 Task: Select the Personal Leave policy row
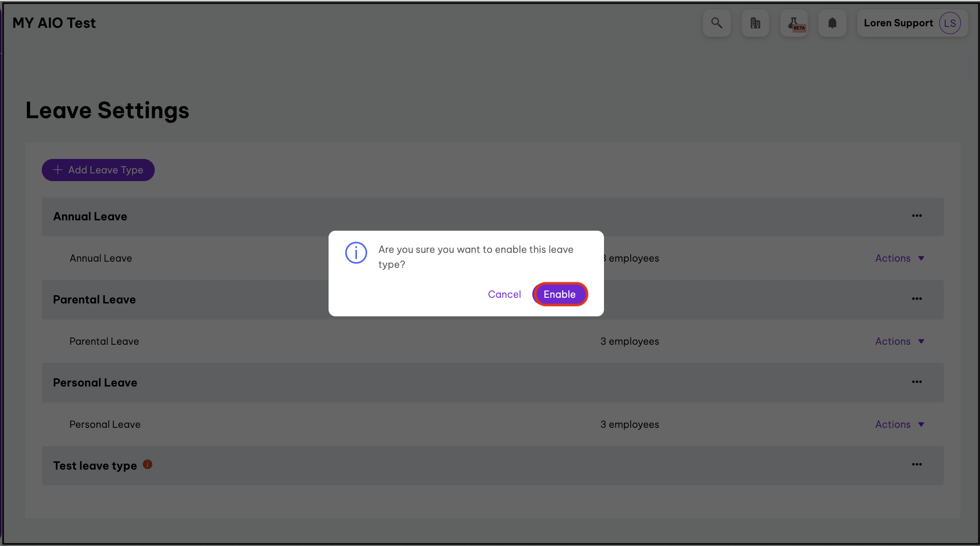105,425
